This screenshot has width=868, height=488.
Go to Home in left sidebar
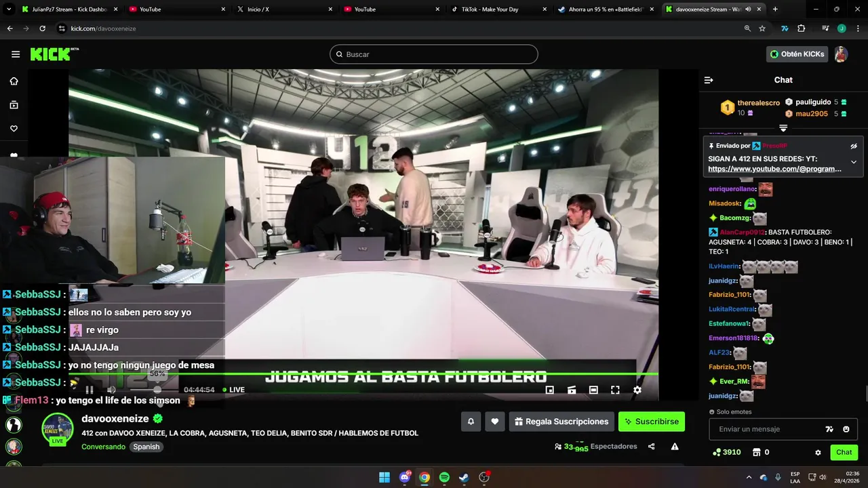[14, 81]
